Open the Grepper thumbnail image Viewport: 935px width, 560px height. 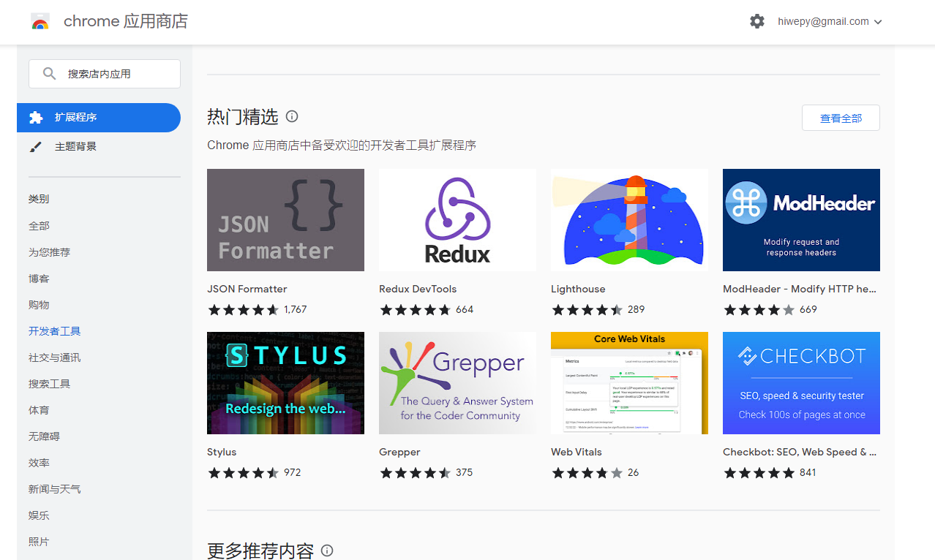click(457, 383)
